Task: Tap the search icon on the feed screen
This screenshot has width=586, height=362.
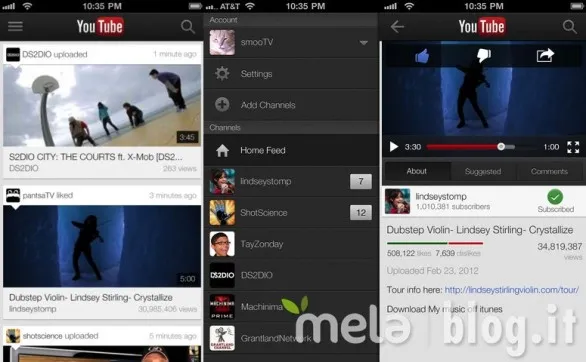Action: [x=188, y=27]
